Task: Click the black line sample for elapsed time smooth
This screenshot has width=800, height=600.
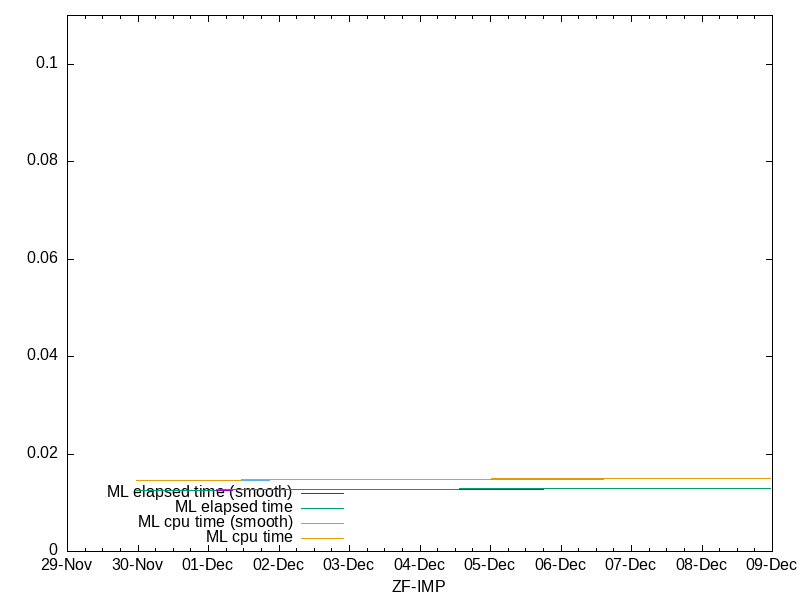Action: [x=322, y=493]
